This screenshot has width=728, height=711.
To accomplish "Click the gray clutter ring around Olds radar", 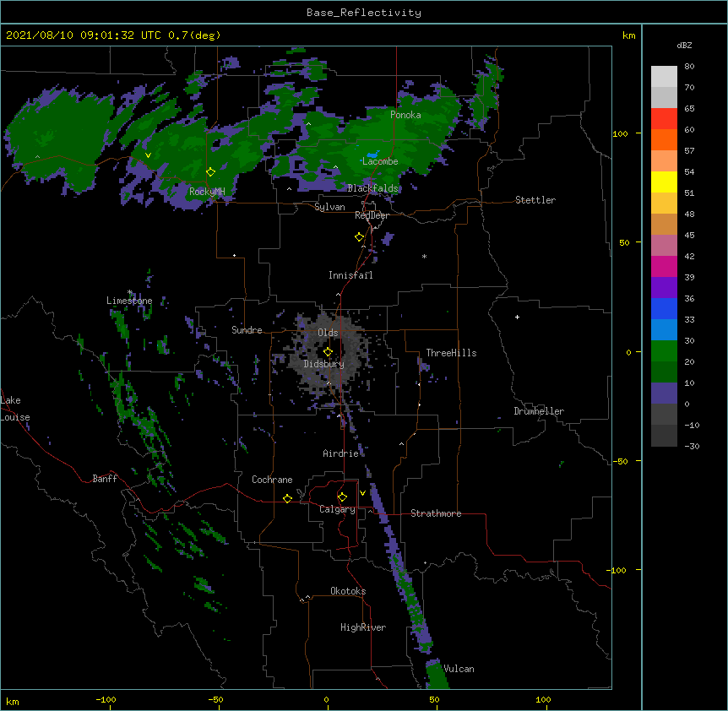I will [x=328, y=353].
